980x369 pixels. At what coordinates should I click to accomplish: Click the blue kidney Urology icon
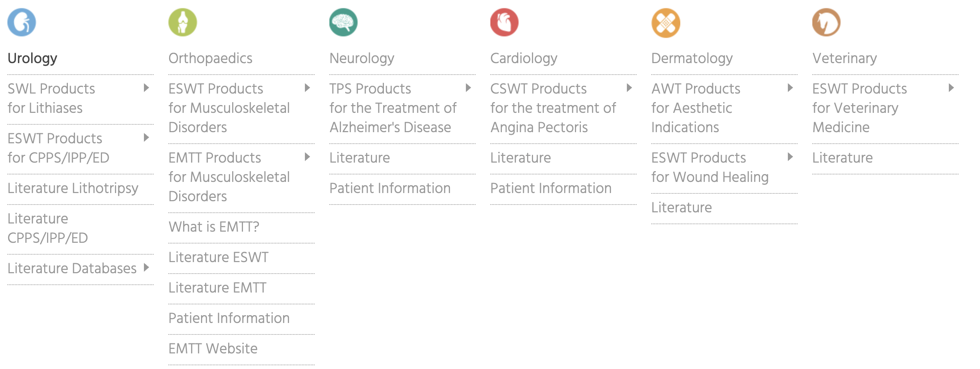pyautogui.click(x=22, y=23)
